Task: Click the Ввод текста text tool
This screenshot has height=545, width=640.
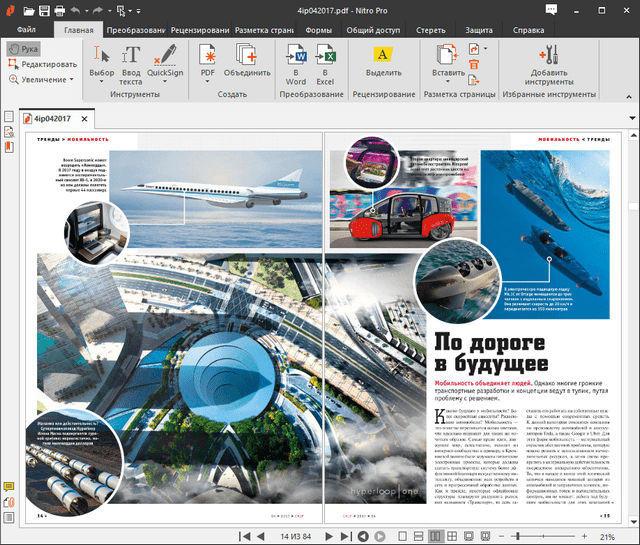Action: tap(131, 62)
